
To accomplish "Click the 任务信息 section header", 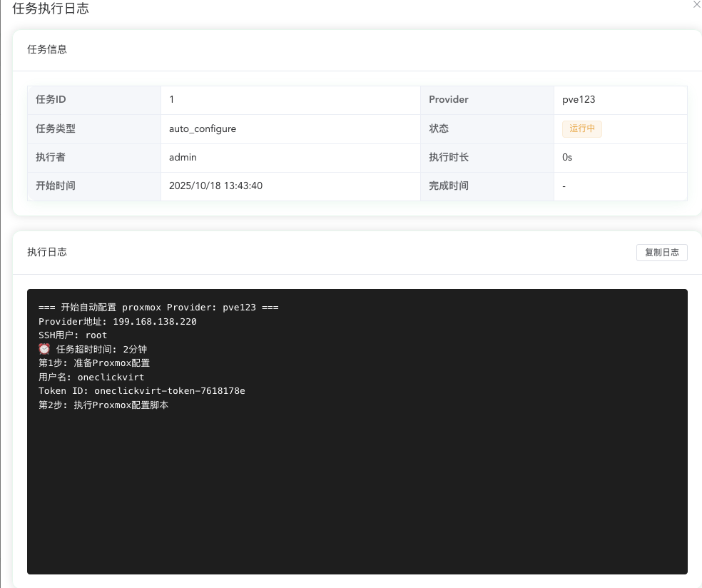I will [x=47, y=50].
